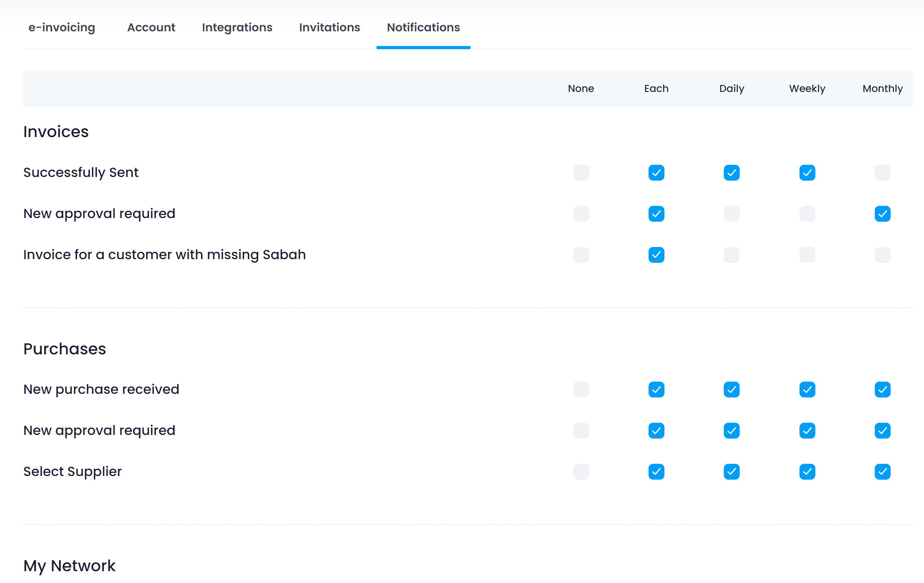
Task: Check None for Successfully Sent invoices
Action: 581,173
